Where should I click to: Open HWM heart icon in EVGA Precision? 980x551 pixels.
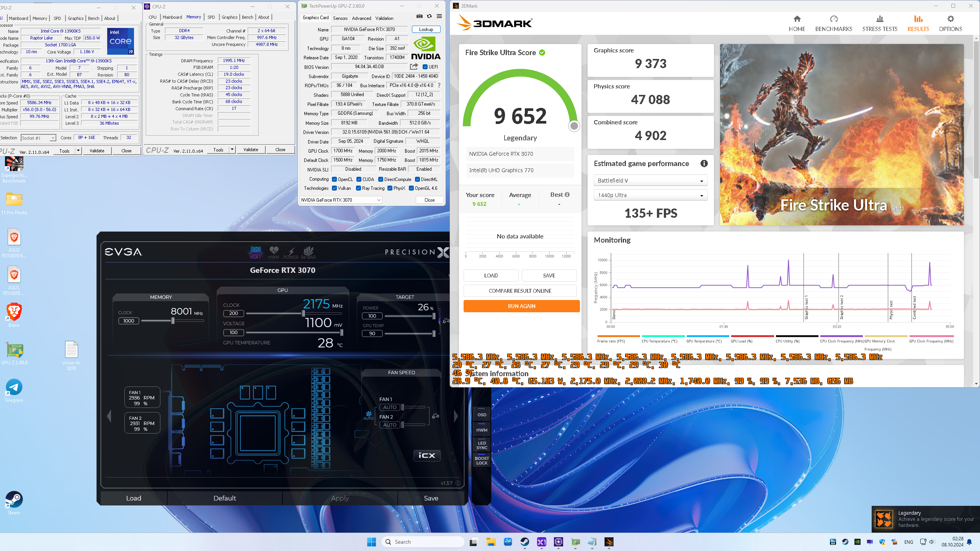point(274,253)
